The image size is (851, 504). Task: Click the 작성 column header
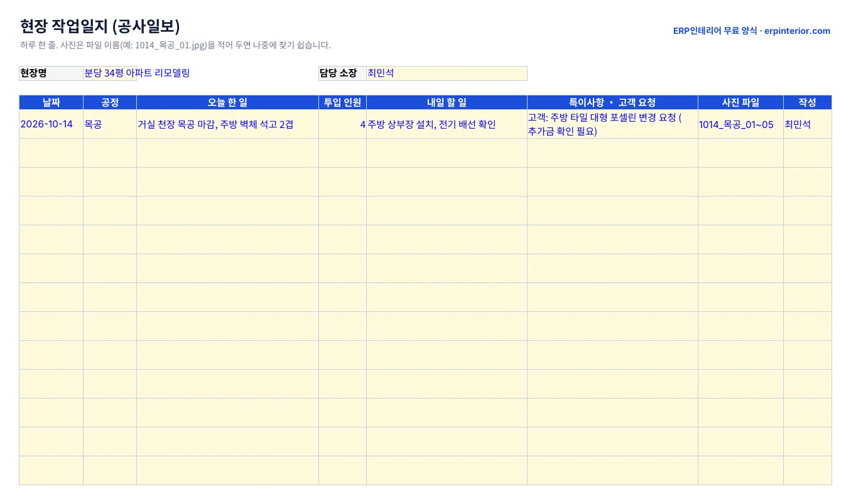[808, 102]
